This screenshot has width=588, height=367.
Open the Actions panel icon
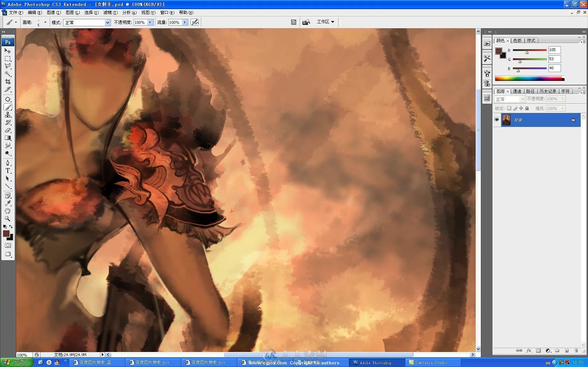pos(487,43)
